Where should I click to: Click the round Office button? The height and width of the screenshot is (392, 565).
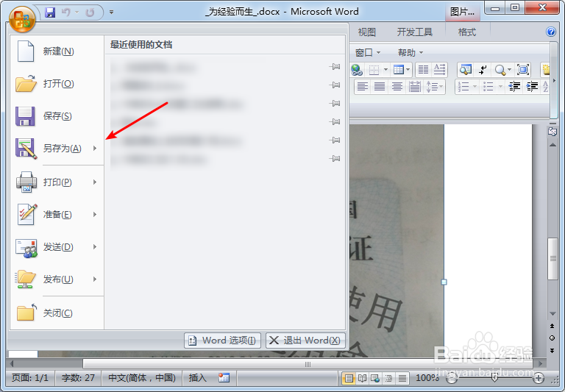(22, 18)
